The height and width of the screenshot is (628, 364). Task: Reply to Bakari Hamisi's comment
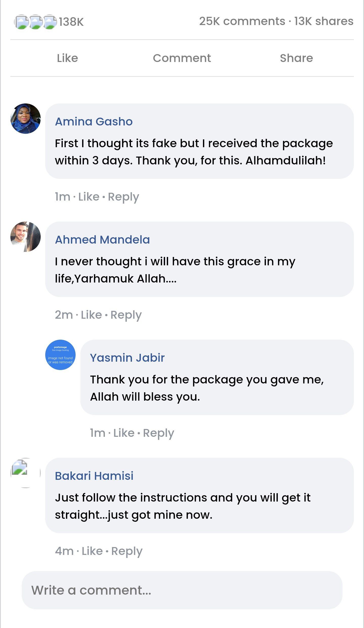tap(127, 551)
